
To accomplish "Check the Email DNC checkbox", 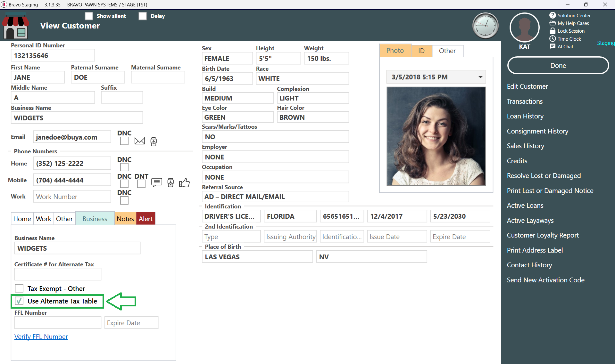I will (124, 141).
